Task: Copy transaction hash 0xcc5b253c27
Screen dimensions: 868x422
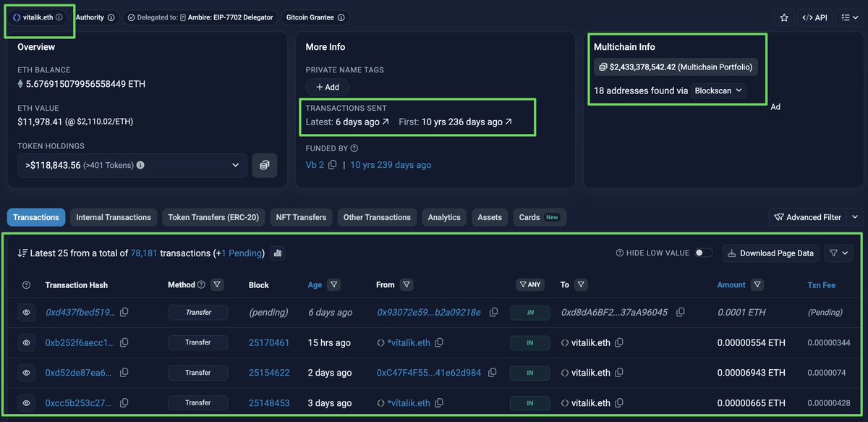Action: [x=124, y=403]
